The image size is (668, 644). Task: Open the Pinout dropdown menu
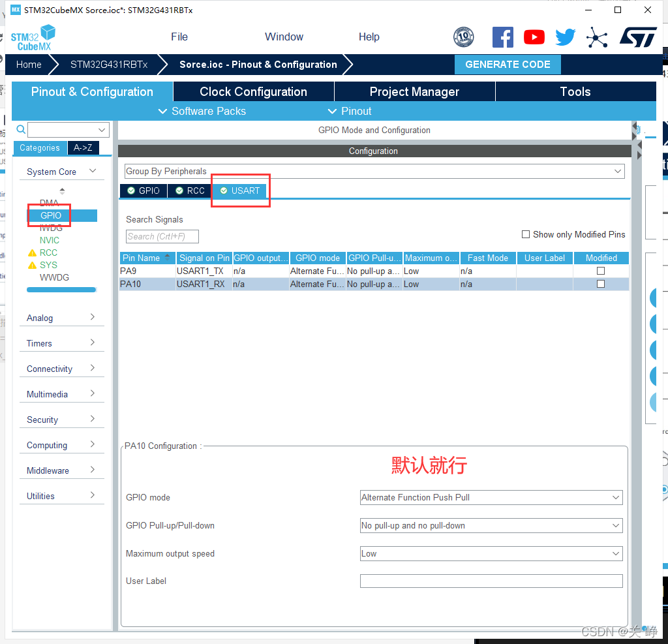coord(350,111)
